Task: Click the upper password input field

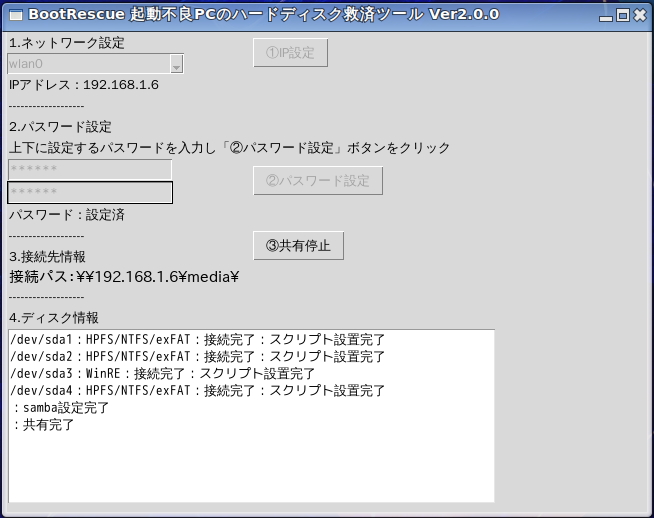Action: click(x=90, y=169)
